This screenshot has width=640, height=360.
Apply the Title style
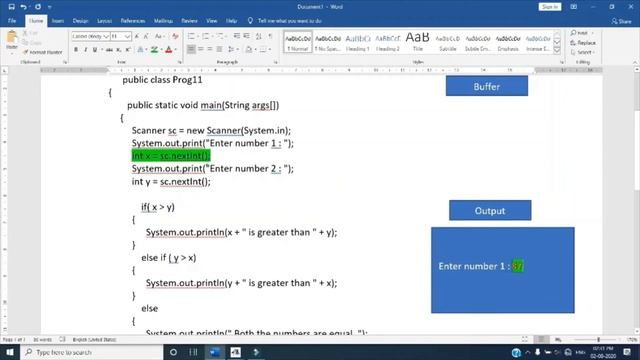(x=418, y=42)
